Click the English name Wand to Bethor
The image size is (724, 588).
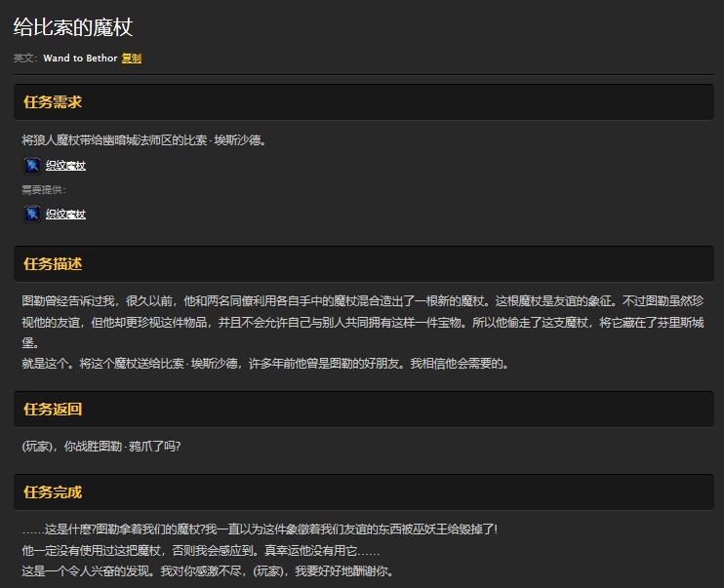[79, 59]
